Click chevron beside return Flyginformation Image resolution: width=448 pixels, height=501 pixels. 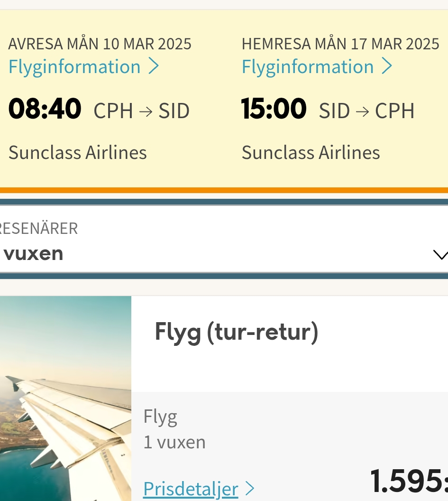pos(387,66)
